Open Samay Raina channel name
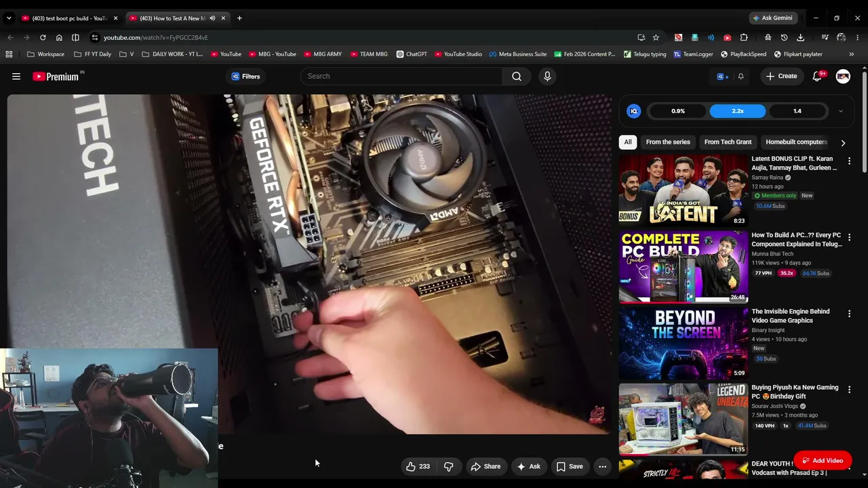 [x=767, y=178]
